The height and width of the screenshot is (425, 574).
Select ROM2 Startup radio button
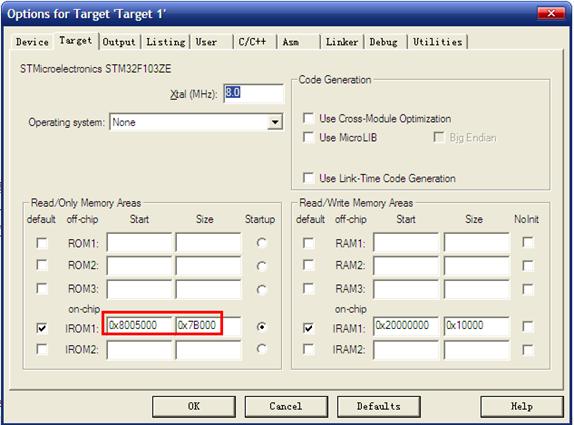point(261,266)
